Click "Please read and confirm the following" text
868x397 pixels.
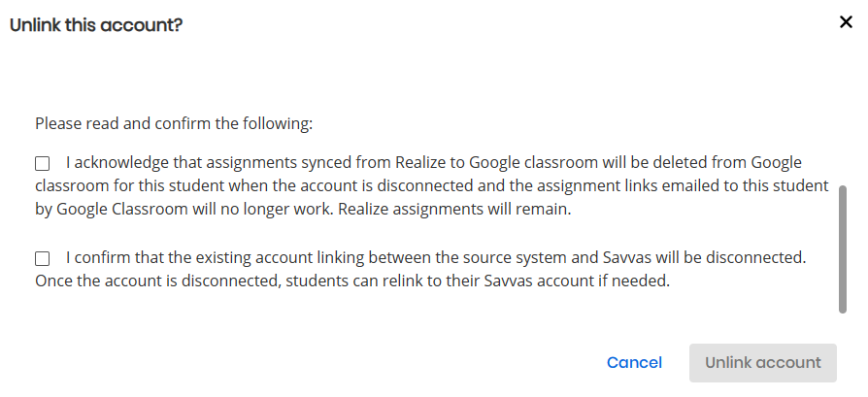click(x=174, y=124)
